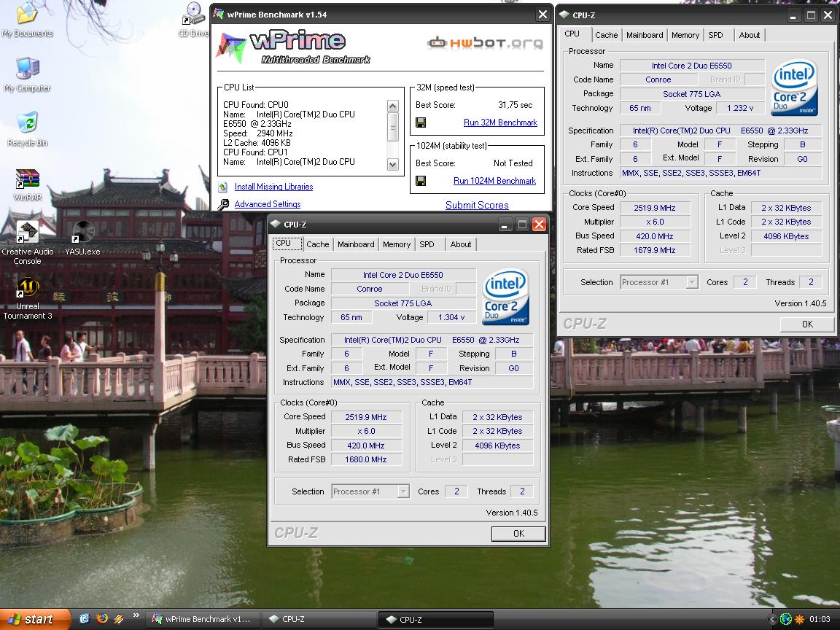Open the My Documents desktop icon
Viewport: 840px width, 630px height.
(x=27, y=20)
